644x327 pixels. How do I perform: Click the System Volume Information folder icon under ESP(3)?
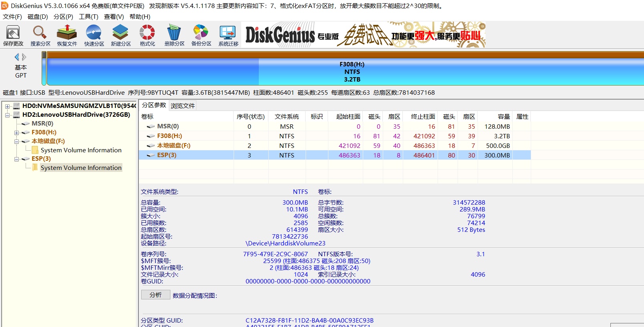35,167
